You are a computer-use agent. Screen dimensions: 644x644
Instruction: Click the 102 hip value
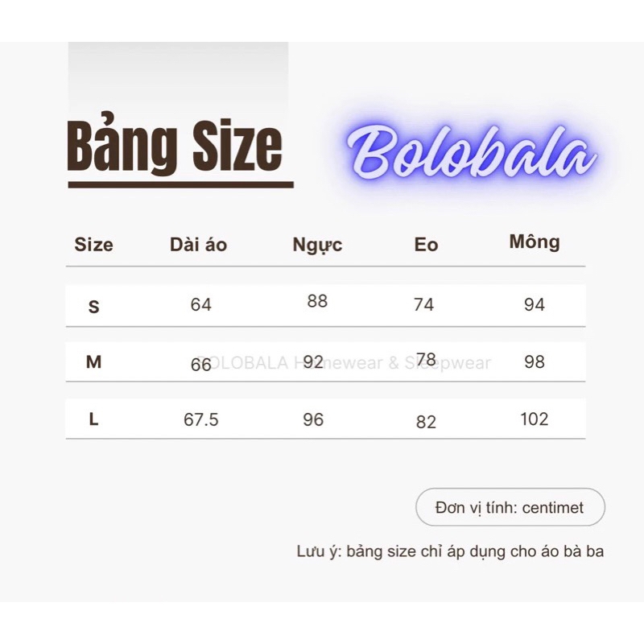535,419
